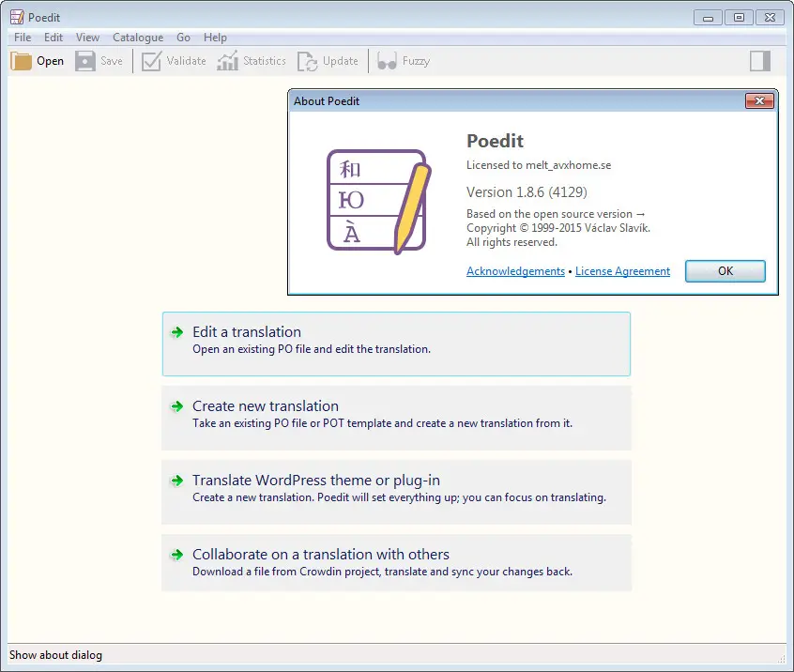This screenshot has width=794, height=672.
Task: Click the Save floppy disk icon
Action: pos(85,61)
